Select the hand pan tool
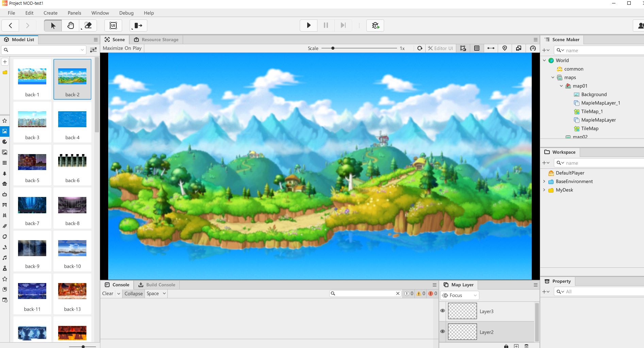The height and width of the screenshot is (348, 644). (70, 26)
